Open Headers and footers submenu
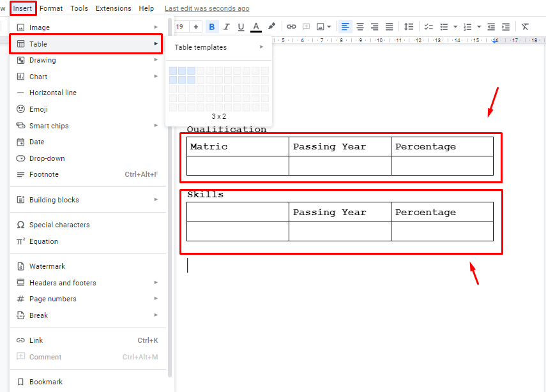Screen dimensions: 546x392 (x=87, y=283)
